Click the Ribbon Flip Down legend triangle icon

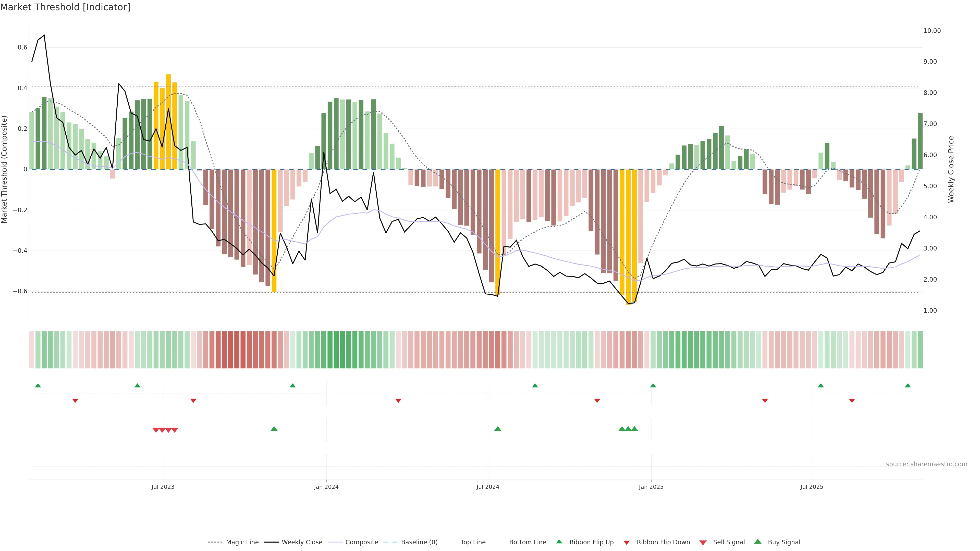627,543
